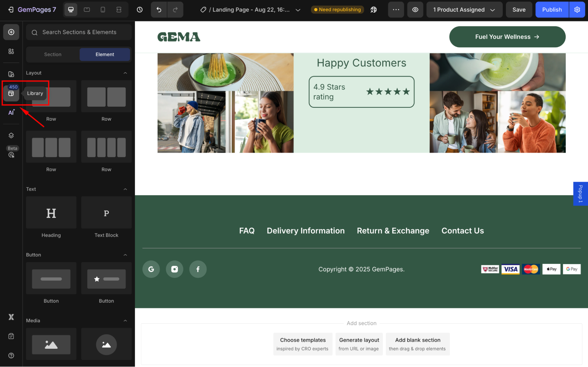
Task: Toggle page preview with the eye icon
Action: point(415,10)
